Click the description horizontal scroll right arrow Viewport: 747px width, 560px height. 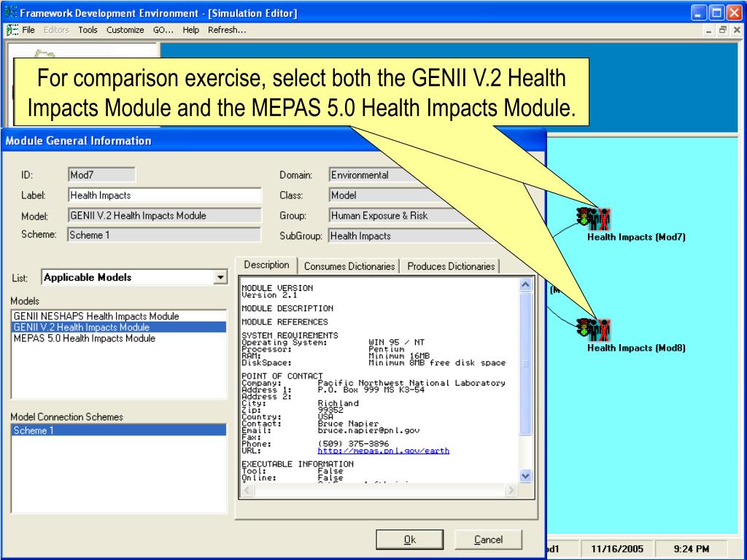pyautogui.click(x=511, y=490)
